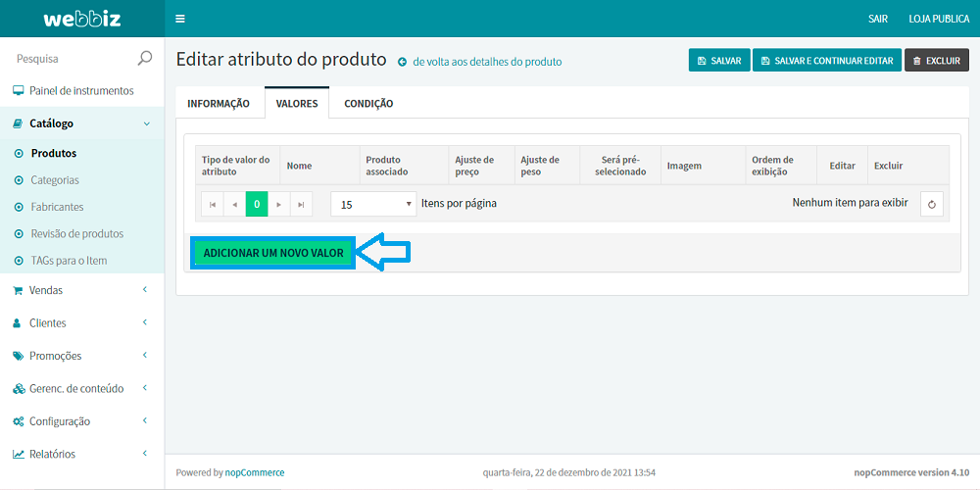
Task: Click the refresh icon in values grid
Action: [932, 205]
